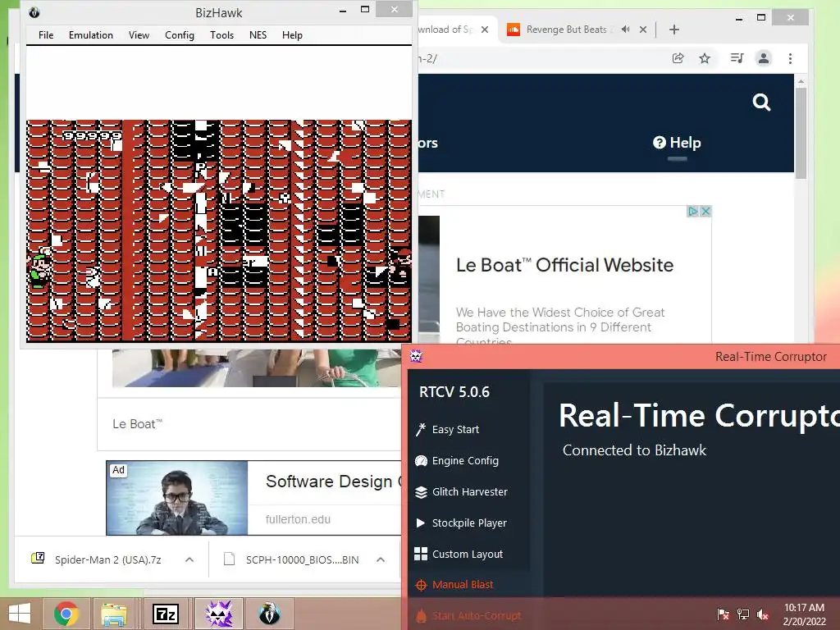Viewport: 840px width, 630px height.
Task: Open the Windows Start button
Action: [x=21, y=614]
